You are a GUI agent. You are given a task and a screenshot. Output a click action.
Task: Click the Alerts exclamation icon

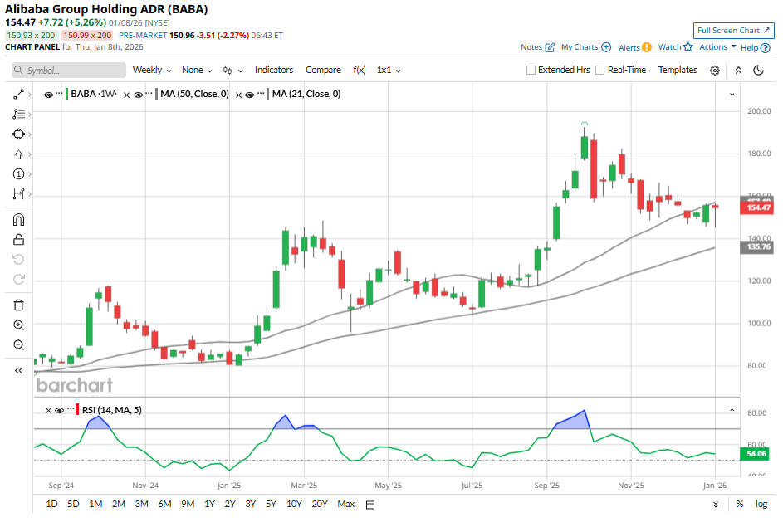[647, 47]
